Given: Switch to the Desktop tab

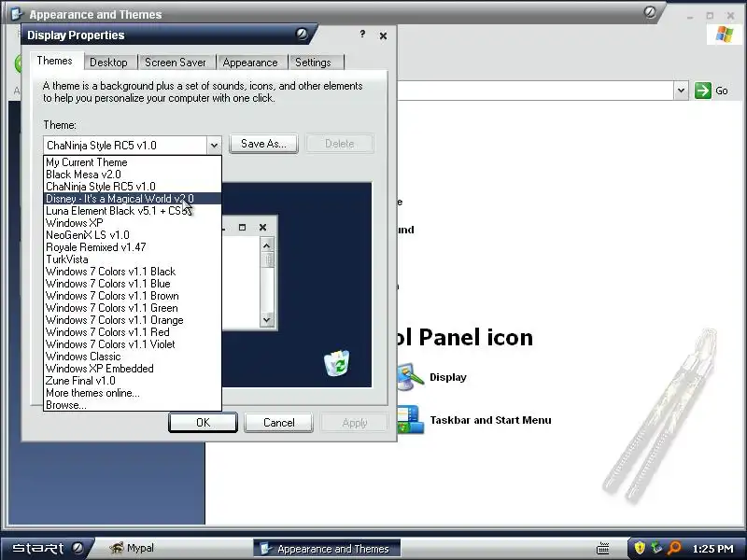Looking at the screenshot, I should point(108,63).
